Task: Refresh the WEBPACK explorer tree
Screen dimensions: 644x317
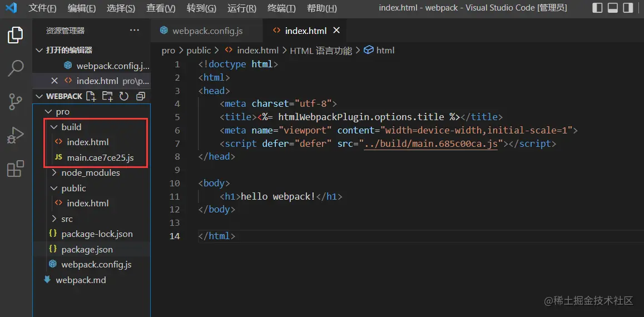Action: 123,96
